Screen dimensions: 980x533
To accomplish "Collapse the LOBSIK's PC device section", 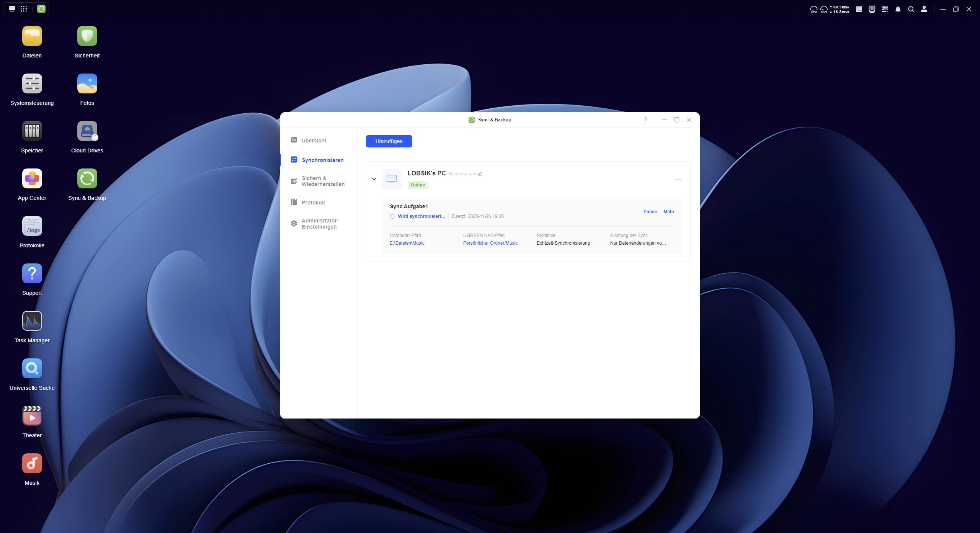I will coord(374,179).
